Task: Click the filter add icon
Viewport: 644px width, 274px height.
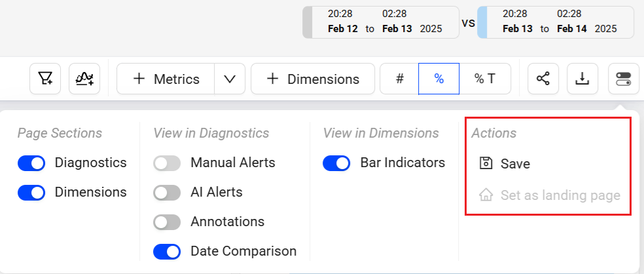Action: click(45, 79)
